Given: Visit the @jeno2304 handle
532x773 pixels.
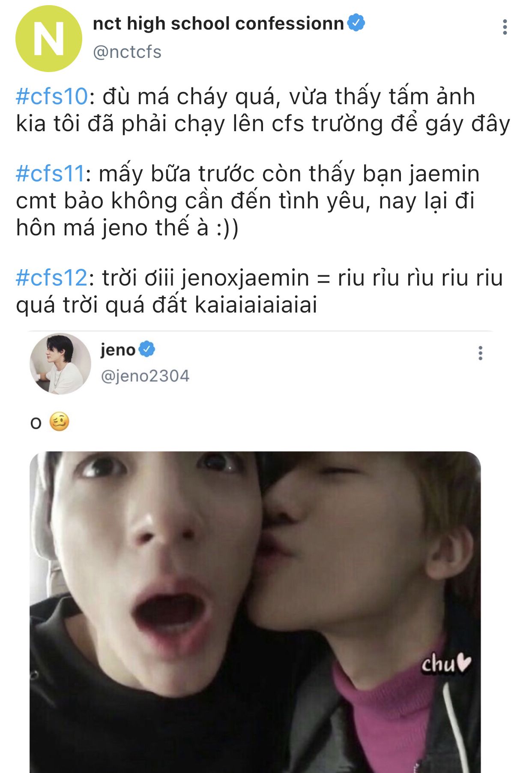Looking at the screenshot, I should click(x=145, y=376).
